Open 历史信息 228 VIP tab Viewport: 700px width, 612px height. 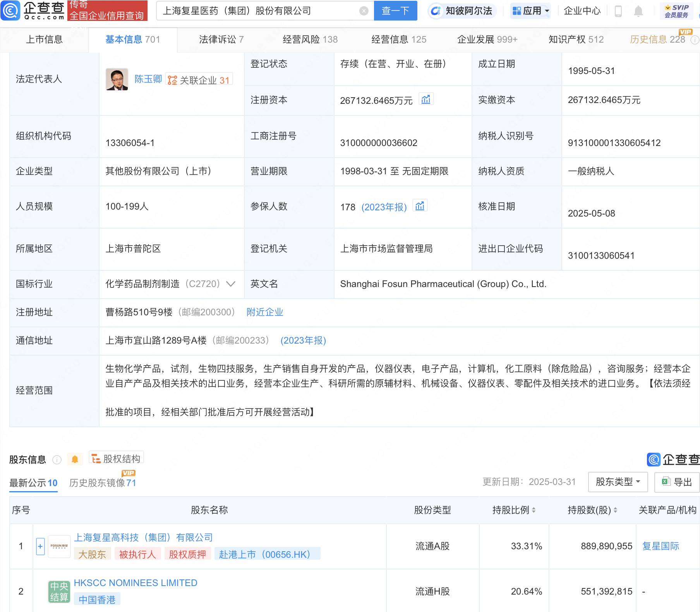pos(657,40)
